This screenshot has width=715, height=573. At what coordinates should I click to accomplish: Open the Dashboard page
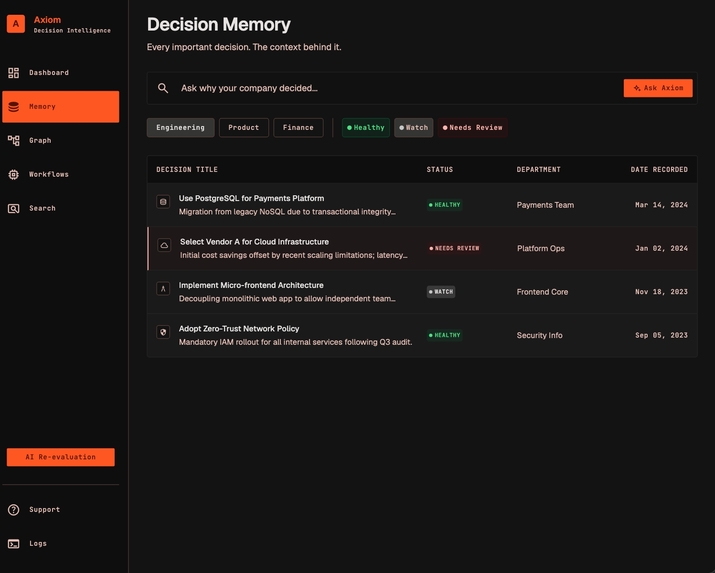click(x=61, y=73)
